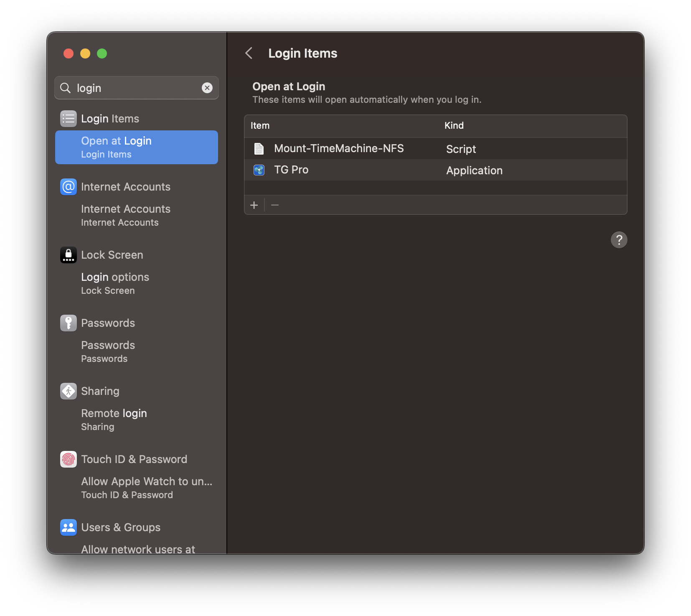Click the Login Items sidebar icon

[x=68, y=118]
